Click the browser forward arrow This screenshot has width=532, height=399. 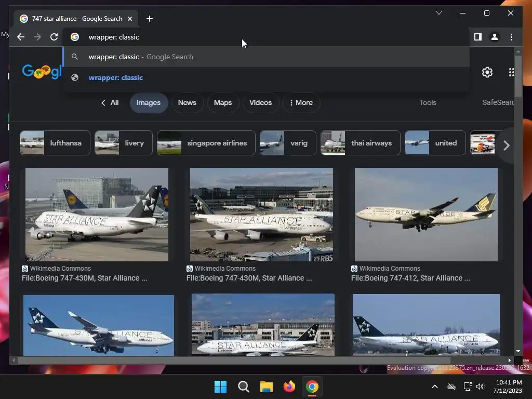[x=37, y=37]
